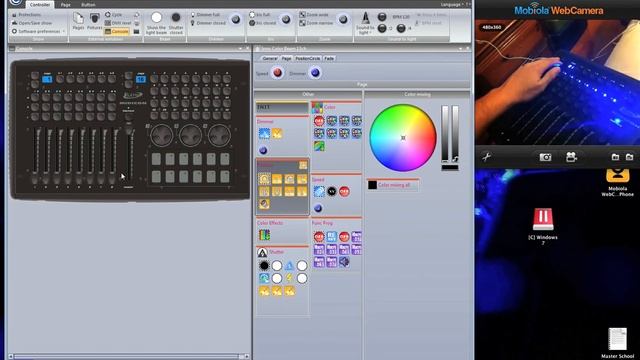Click the light-blue icon in Func Prog section
The height and width of the screenshot is (360, 640).
(x=331, y=237)
